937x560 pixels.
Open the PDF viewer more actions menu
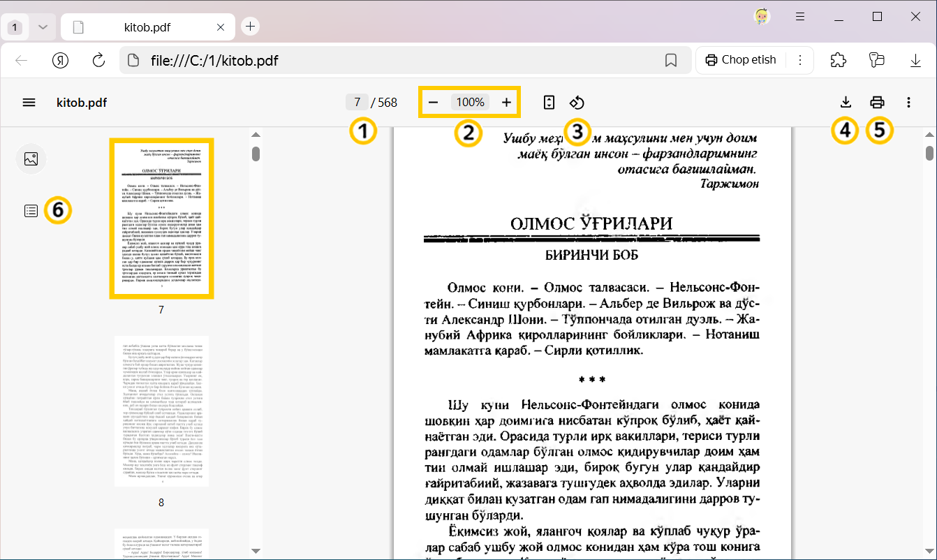(908, 103)
